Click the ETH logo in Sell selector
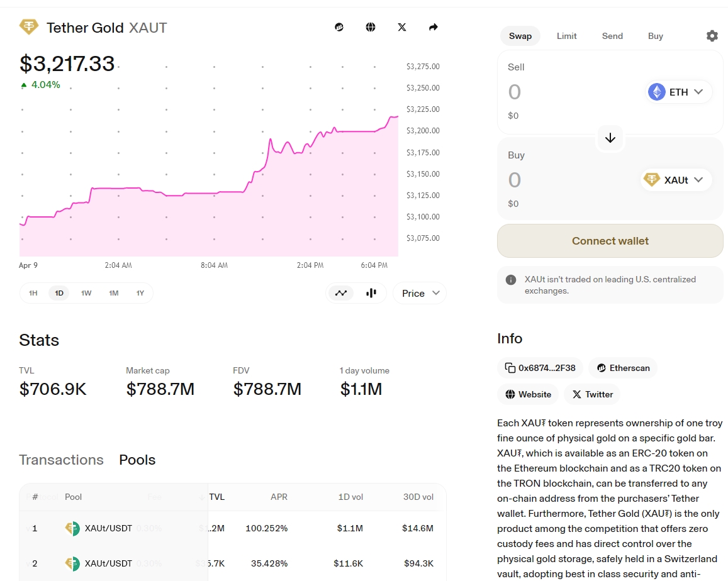 656,92
